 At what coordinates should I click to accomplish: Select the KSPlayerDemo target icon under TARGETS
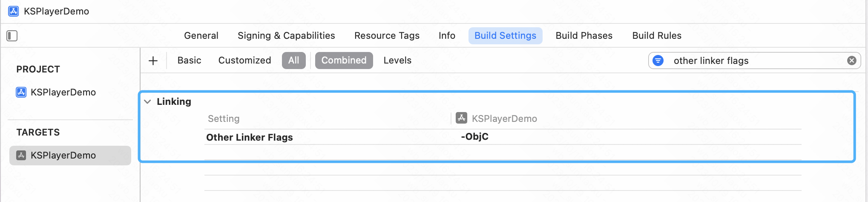(x=21, y=155)
